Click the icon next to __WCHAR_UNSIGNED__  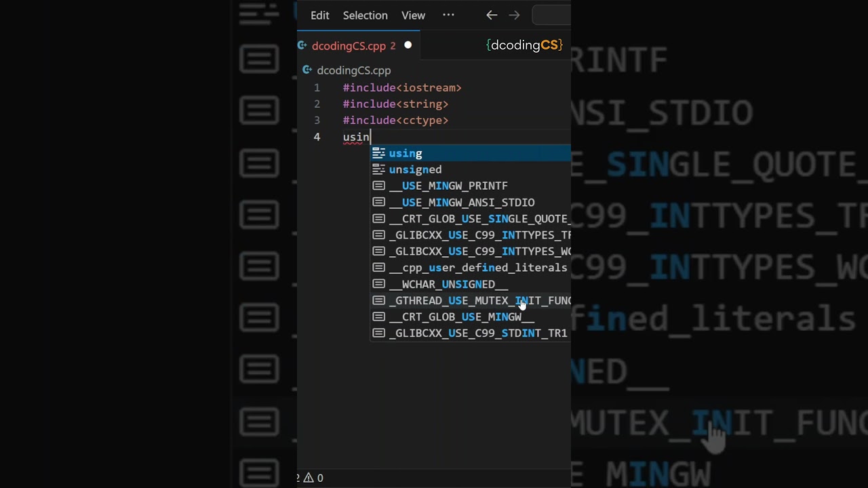pyautogui.click(x=378, y=284)
